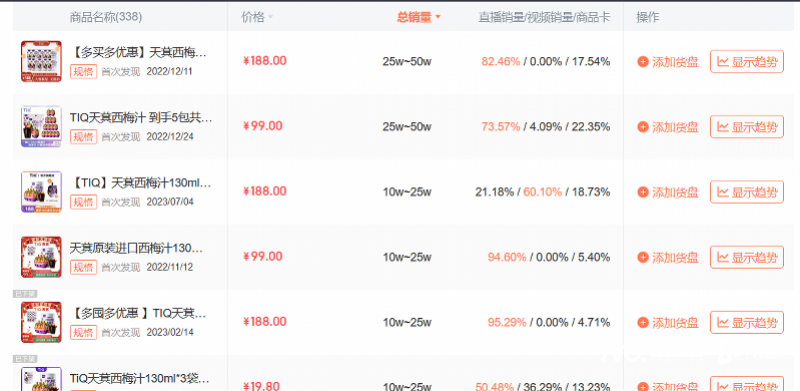Click 显示趋势 button in 天萁原装进口 row
800x391 pixels.
pyautogui.click(x=747, y=258)
